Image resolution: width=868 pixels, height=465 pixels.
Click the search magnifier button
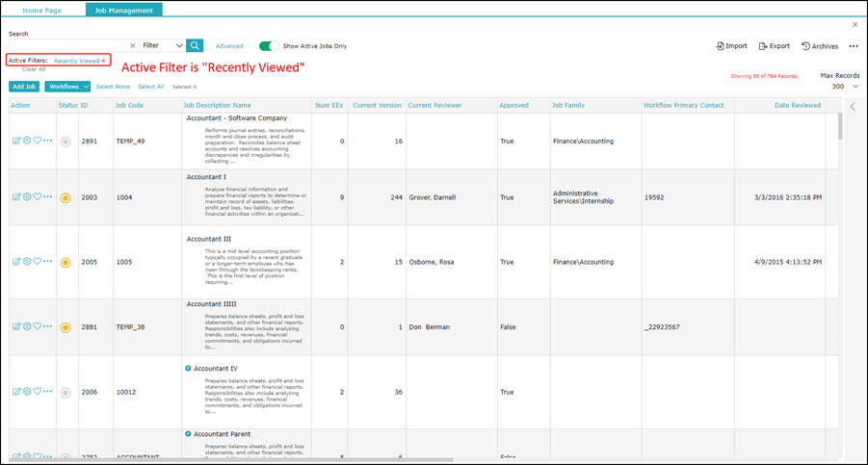point(195,45)
